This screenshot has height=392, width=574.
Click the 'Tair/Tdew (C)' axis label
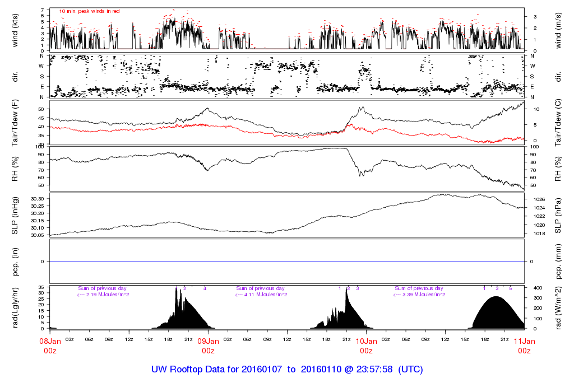tap(559, 122)
